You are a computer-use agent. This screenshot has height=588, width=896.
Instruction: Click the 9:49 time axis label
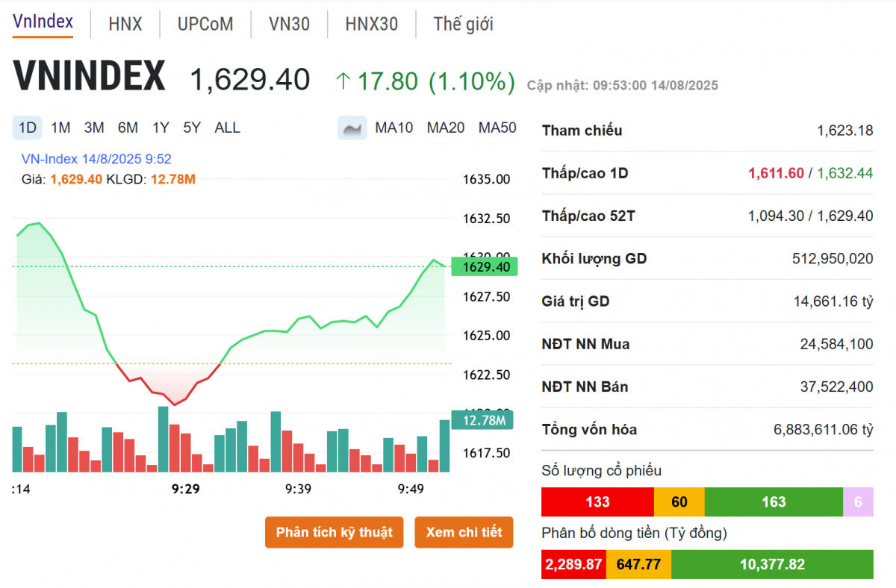pyautogui.click(x=410, y=489)
